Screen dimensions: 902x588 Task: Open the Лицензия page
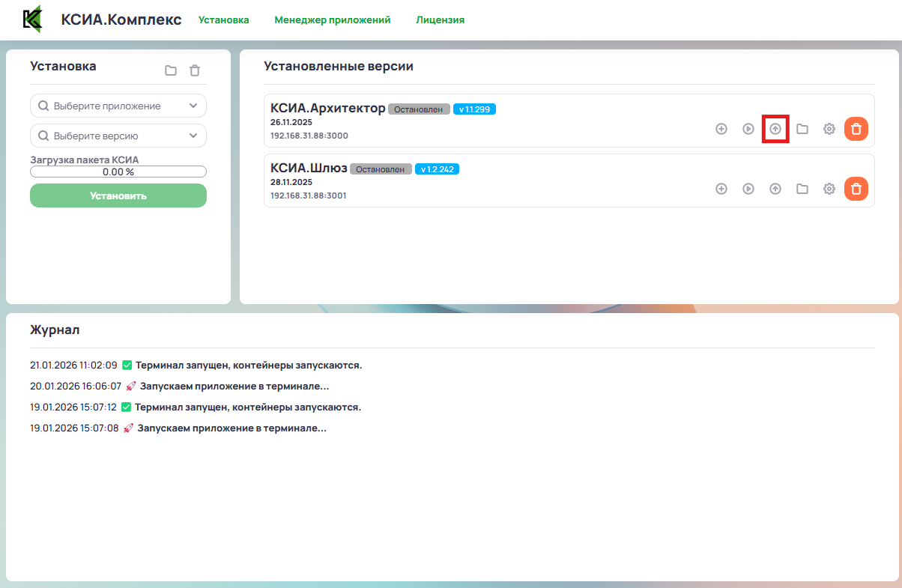coord(441,20)
